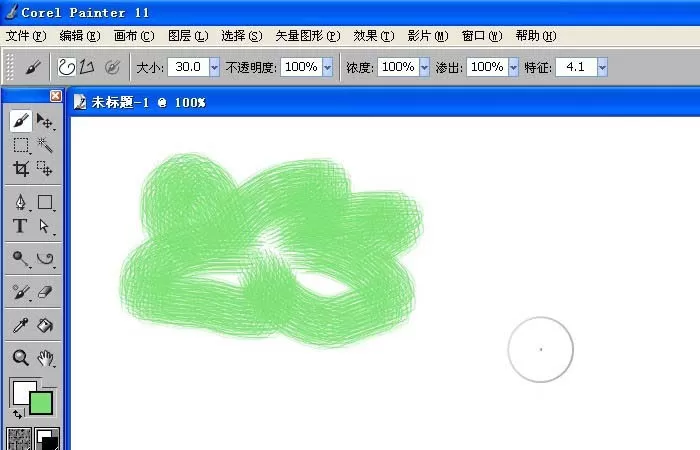Select the Selection Adjuster tool

(x=45, y=169)
